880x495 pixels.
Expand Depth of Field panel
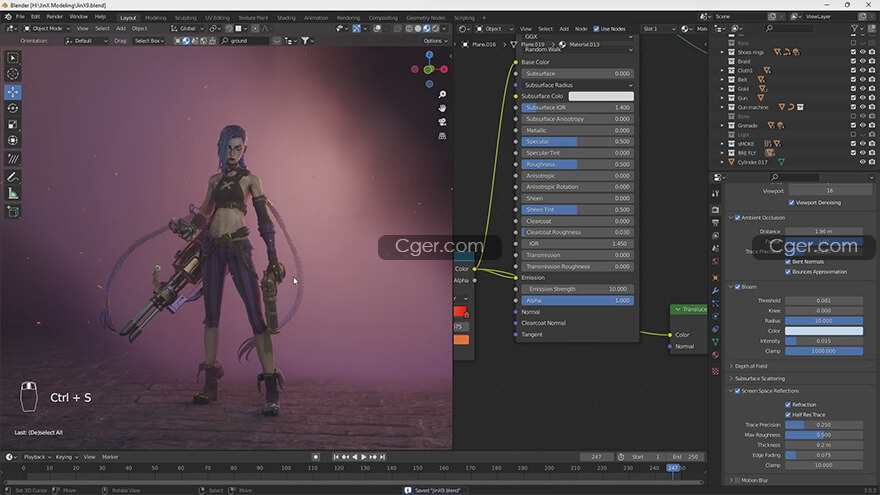pyautogui.click(x=751, y=366)
